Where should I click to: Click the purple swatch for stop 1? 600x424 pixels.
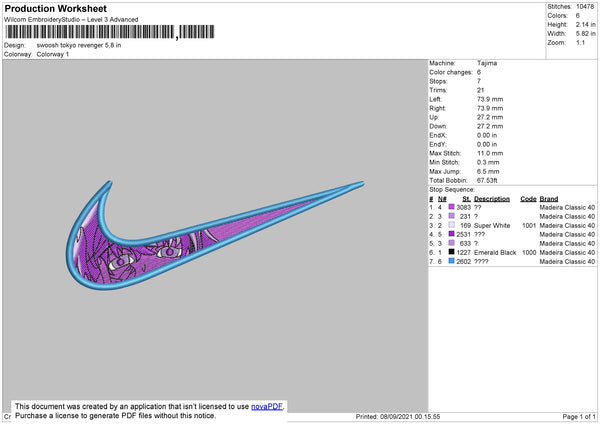coord(452,207)
